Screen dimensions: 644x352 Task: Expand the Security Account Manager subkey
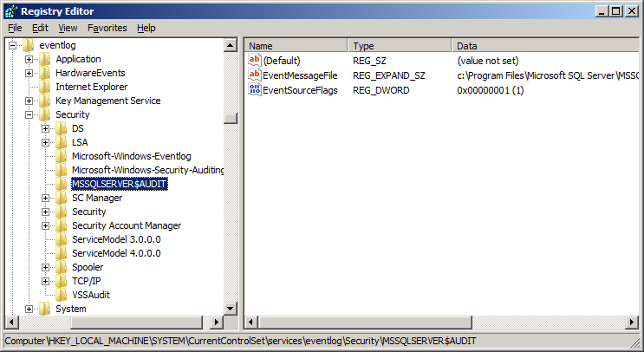pos(46,226)
